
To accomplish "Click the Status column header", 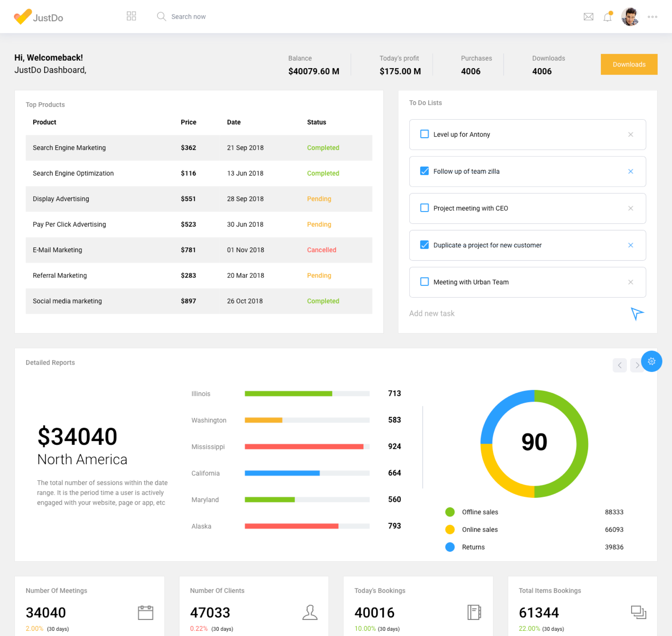I will pos(316,122).
